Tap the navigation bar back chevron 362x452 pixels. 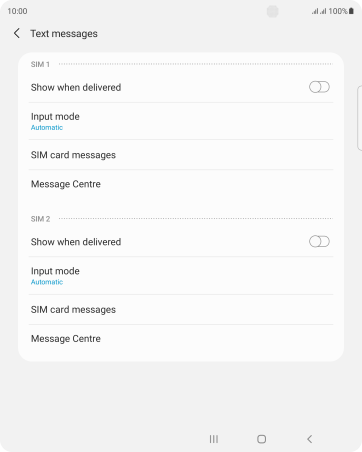pos(310,439)
